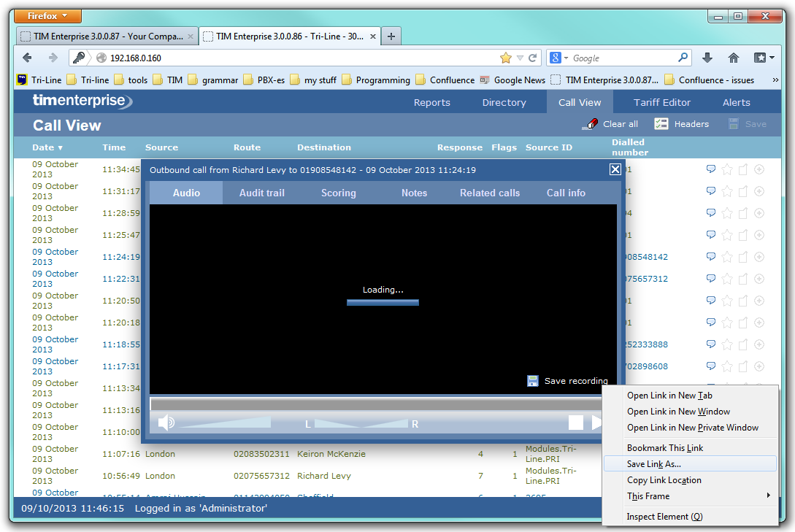The image size is (795, 532).
Task: Go back to the previous page
Action: (x=28, y=58)
